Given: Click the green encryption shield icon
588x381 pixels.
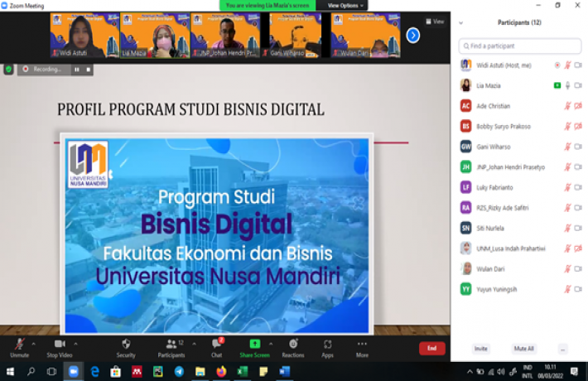Looking at the screenshot, I should coord(8,70).
